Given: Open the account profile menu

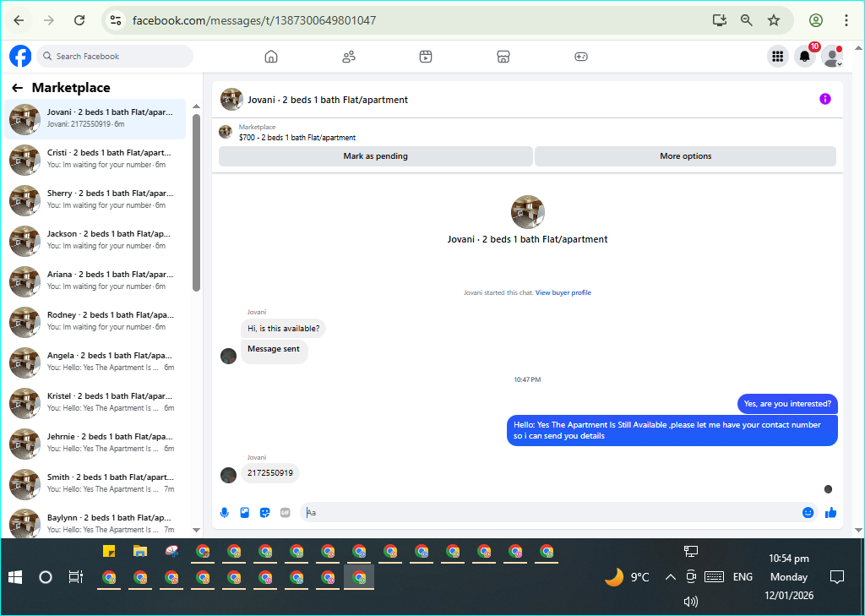Looking at the screenshot, I should coord(832,57).
